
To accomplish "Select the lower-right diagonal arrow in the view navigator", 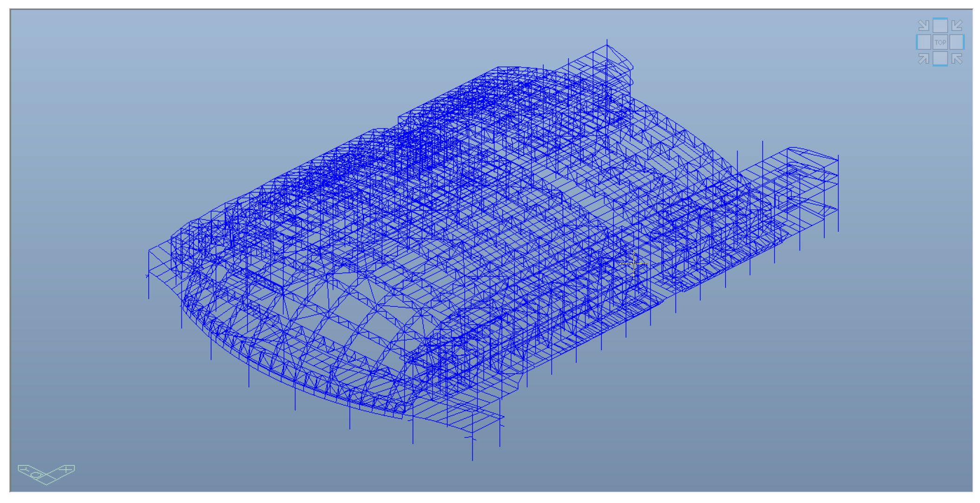I will [957, 59].
